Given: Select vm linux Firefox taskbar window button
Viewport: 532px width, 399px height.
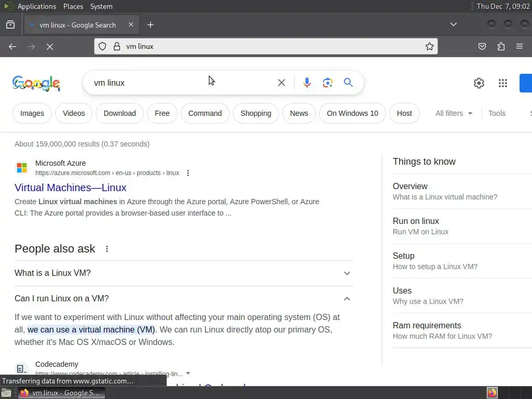Looking at the screenshot, I should [x=61, y=393].
